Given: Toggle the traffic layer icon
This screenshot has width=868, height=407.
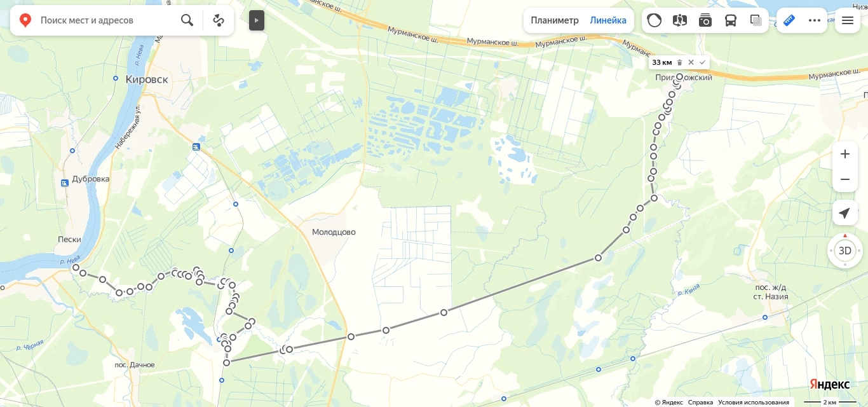Looking at the screenshot, I should (x=654, y=20).
